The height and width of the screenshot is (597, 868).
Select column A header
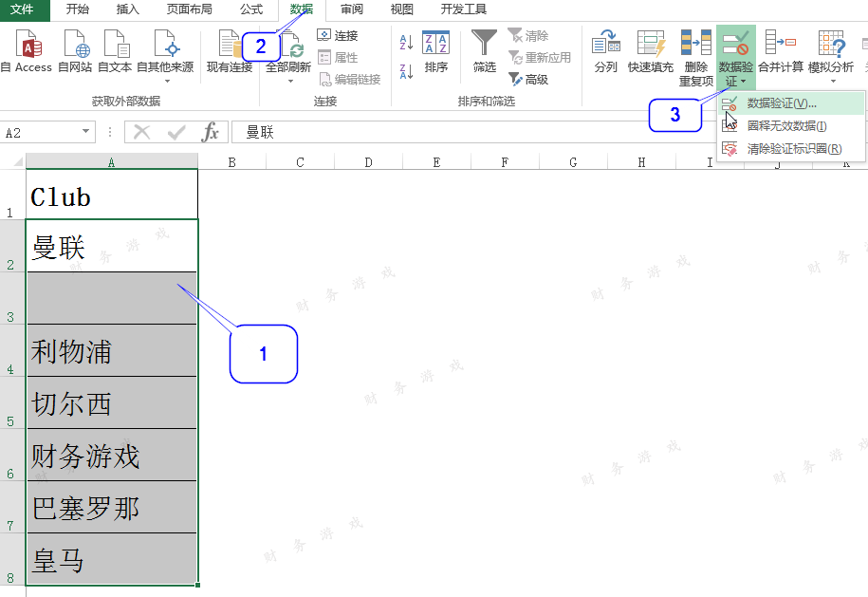(111, 161)
